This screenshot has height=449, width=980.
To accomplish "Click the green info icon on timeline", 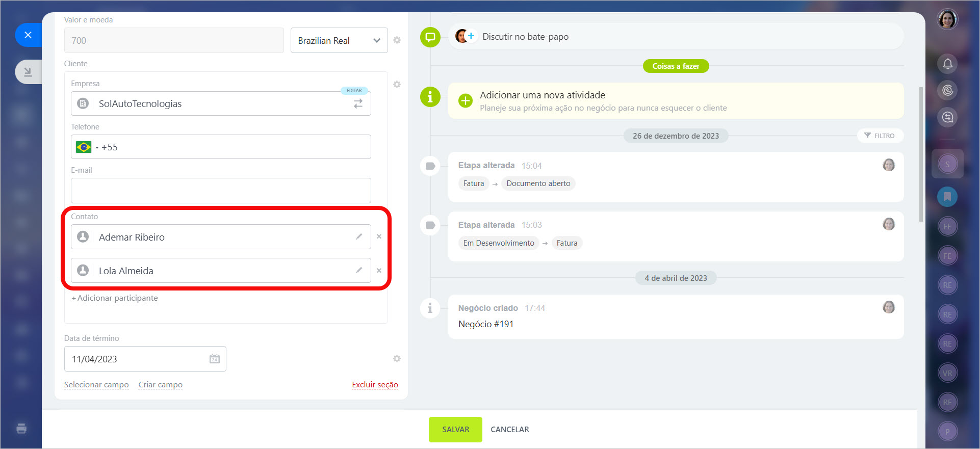I will (x=430, y=96).
